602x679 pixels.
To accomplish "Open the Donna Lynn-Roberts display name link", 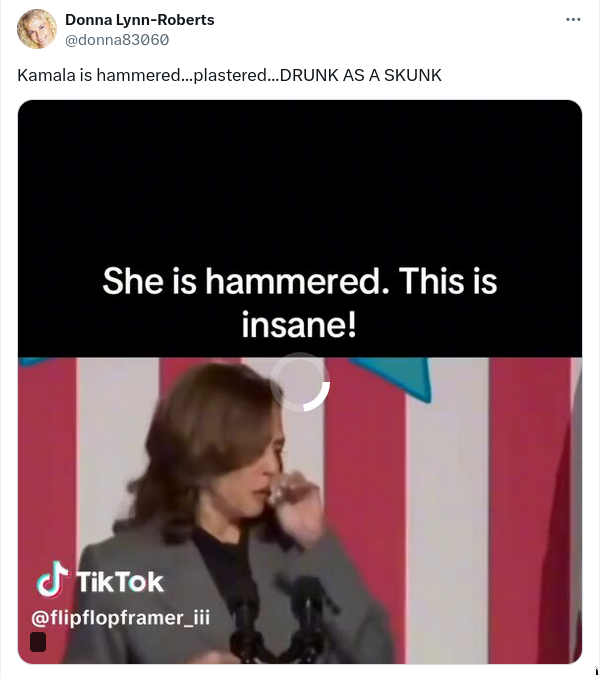I will [139, 20].
